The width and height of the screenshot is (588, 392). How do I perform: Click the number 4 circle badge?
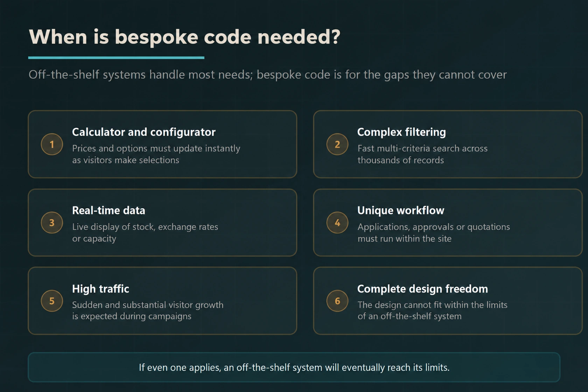point(337,223)
